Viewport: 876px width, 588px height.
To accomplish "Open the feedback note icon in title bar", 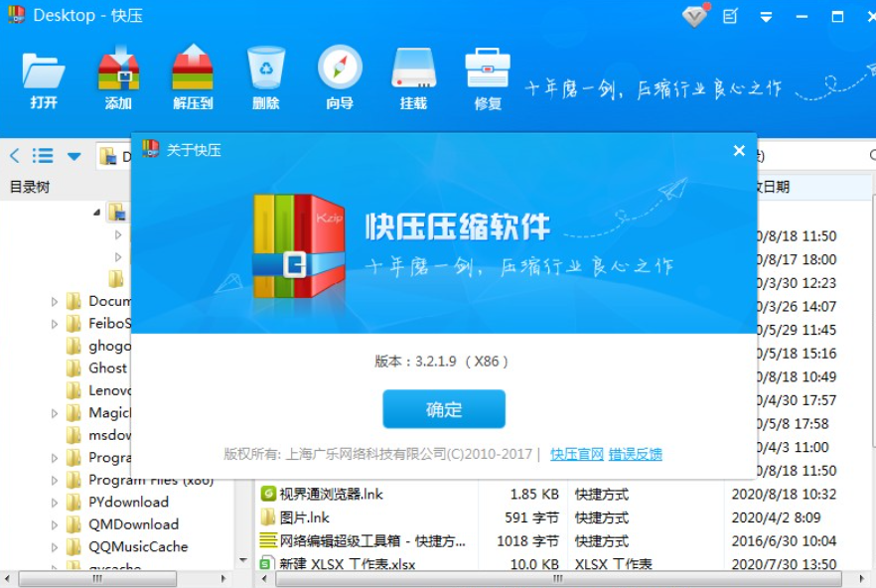I will click(731, 17).
